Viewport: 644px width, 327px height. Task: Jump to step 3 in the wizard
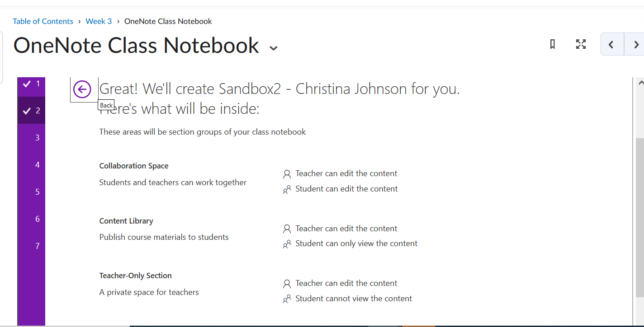pos(37,138)
